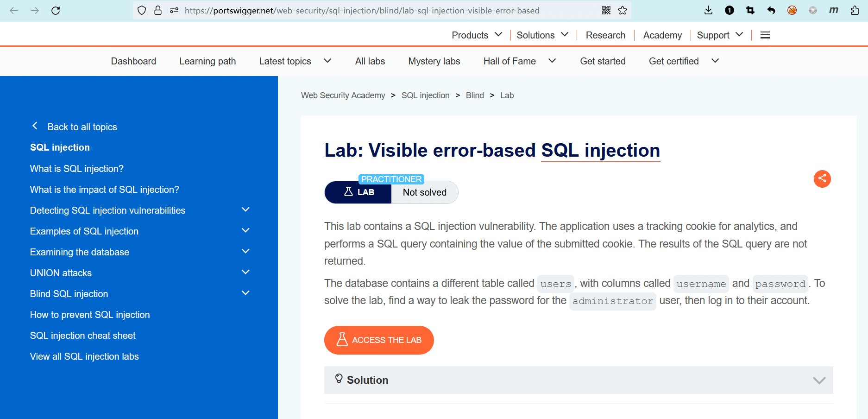Click the 'users' code text
868x419 pixels.
555,284
